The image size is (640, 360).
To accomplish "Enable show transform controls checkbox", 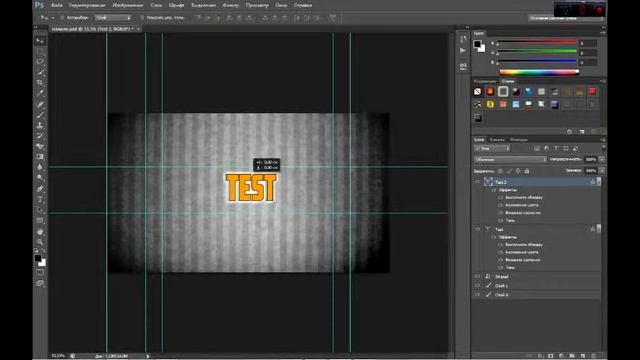I will [142, 18].
